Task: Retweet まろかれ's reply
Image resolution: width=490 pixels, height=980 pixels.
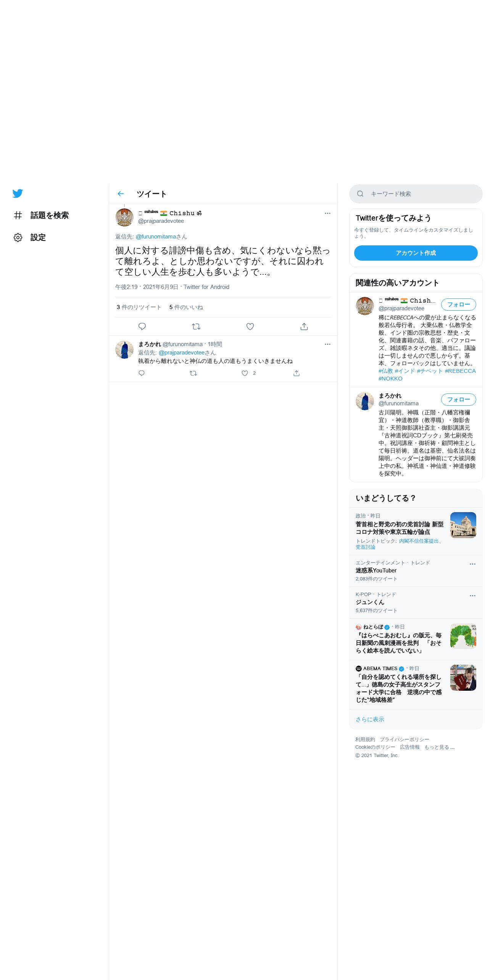Action: click(193, 373)
